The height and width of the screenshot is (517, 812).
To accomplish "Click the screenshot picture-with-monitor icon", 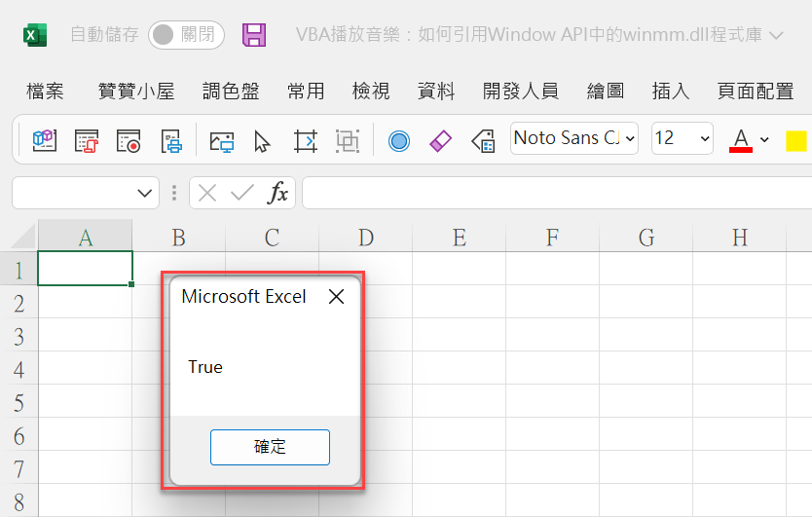I will click(222, 141).
